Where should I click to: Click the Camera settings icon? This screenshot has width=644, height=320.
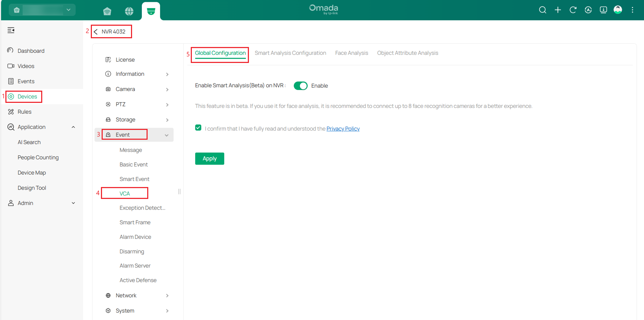pyautogui.click(x=108, y=89)
